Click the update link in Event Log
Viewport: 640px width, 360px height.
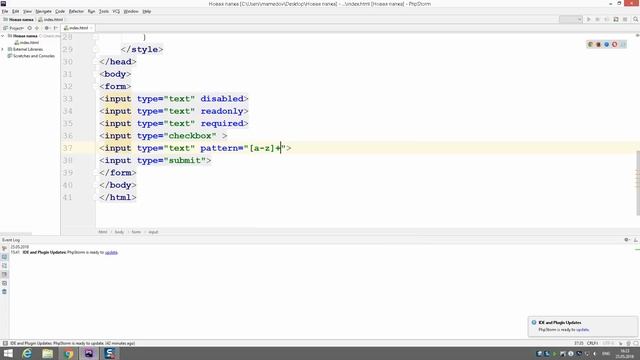111,252
